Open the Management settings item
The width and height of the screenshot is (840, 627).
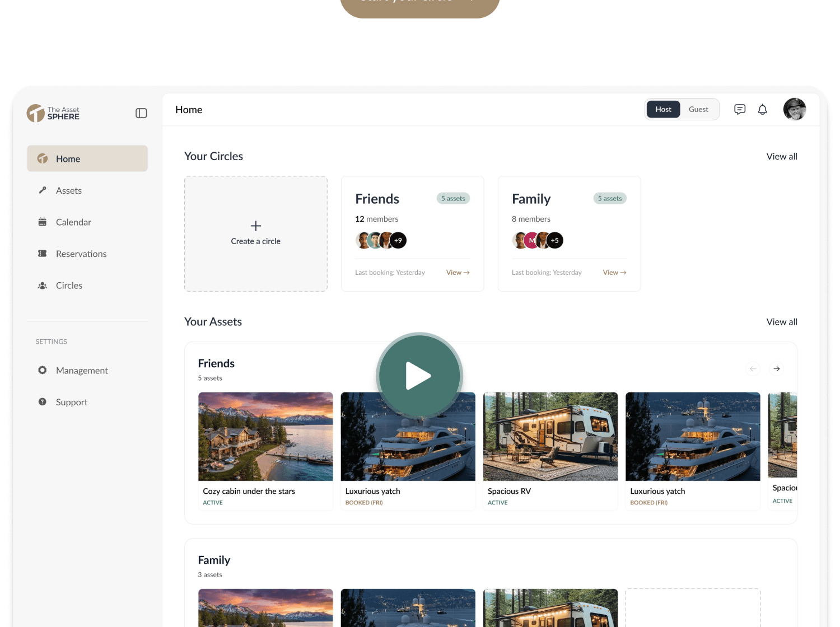(87, 370)
